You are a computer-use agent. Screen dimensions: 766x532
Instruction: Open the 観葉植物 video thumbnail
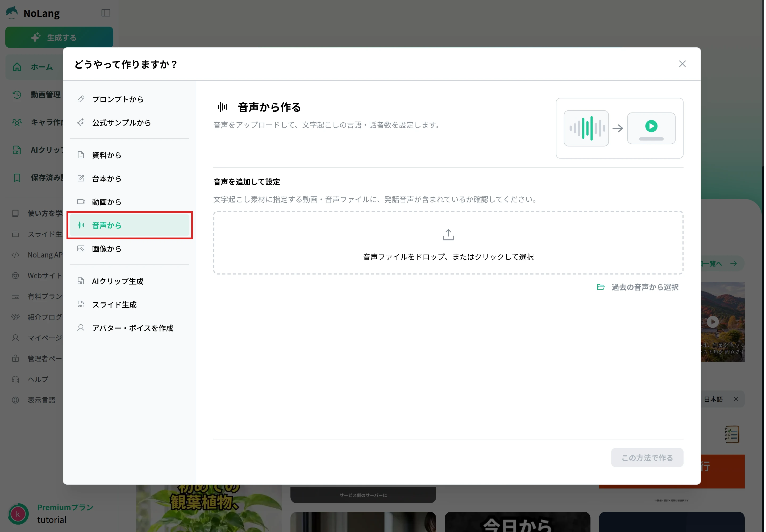click(209, 508)
